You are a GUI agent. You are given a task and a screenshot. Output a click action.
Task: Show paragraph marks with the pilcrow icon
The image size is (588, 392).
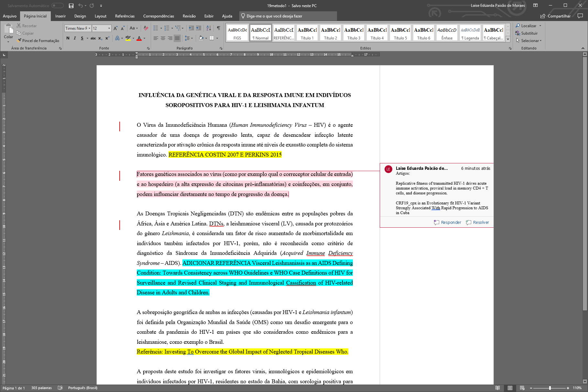coord(219,28)
